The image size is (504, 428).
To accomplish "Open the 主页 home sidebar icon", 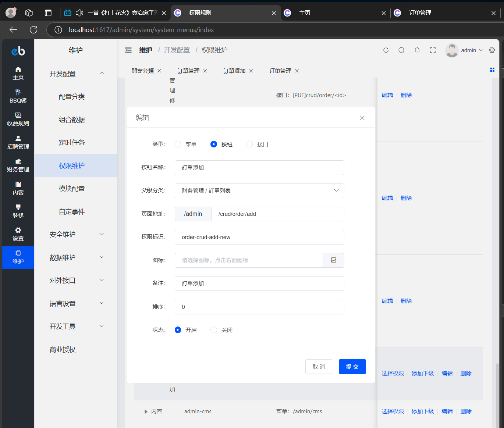I will [18, 73].
